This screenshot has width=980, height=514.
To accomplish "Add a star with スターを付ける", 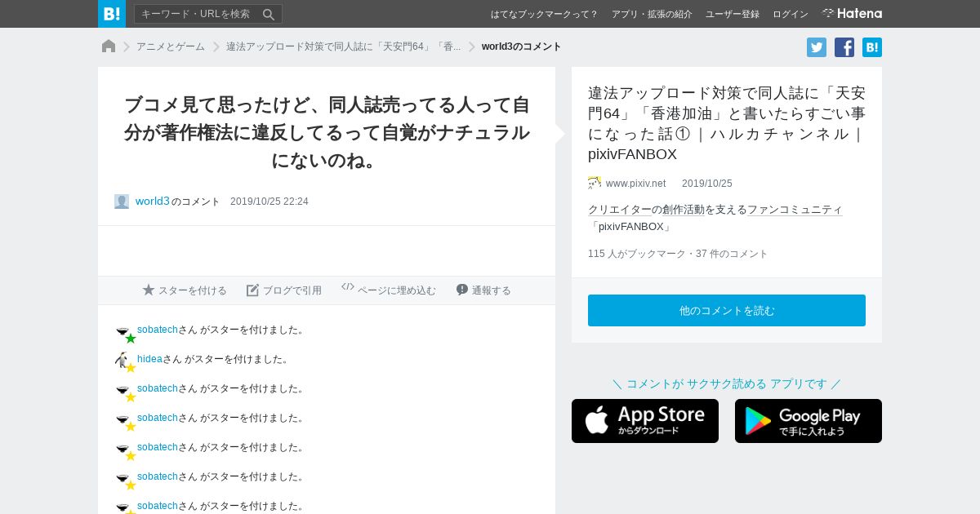I will pos(185,290).
